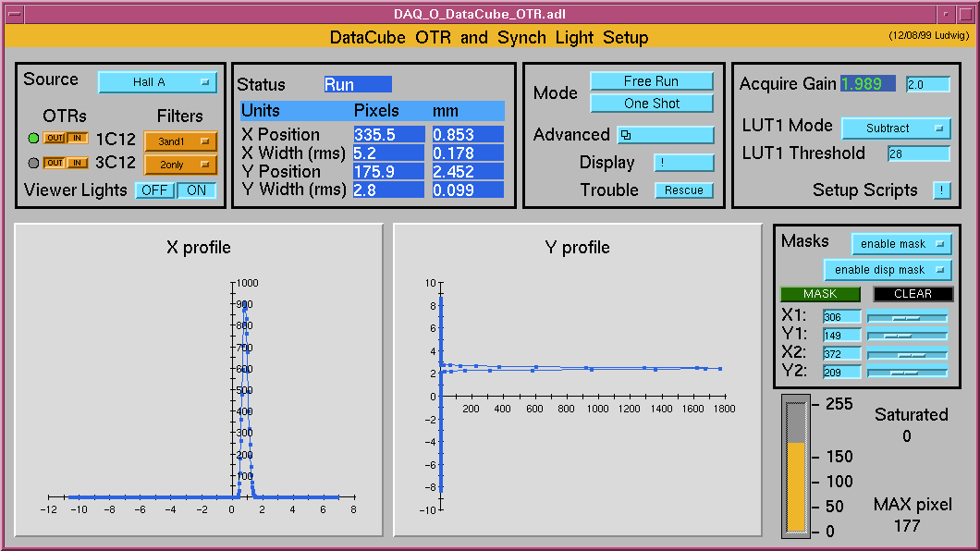Expand the LUT1 Mode Subtract menu
The height and width of the screenshot is (551, 980).
(895, 129)
